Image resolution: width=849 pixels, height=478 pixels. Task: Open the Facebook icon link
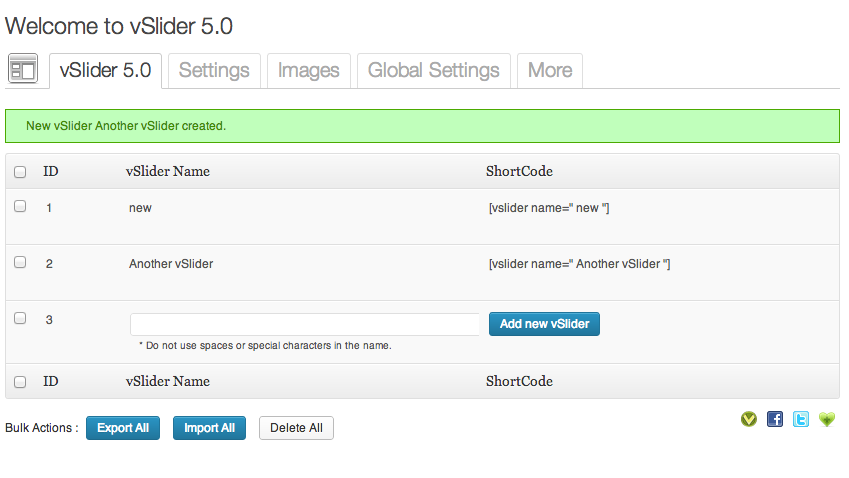click(775, 419)
